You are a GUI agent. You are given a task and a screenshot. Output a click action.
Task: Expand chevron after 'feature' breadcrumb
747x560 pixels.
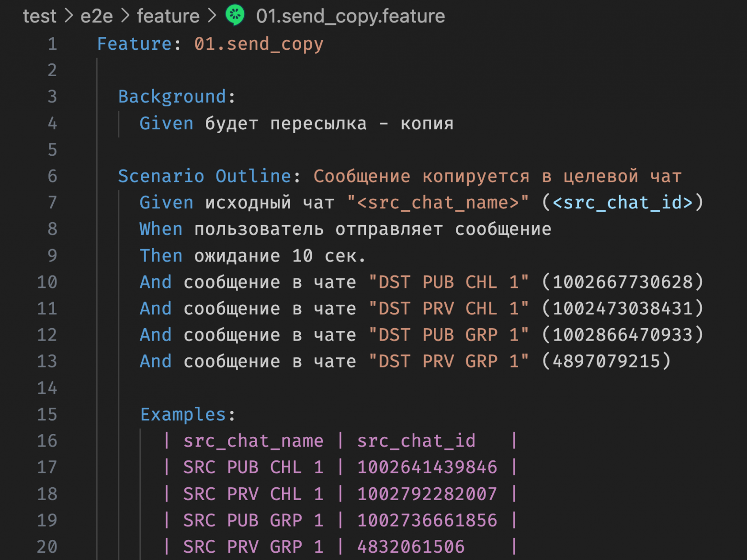coord(212,16)
